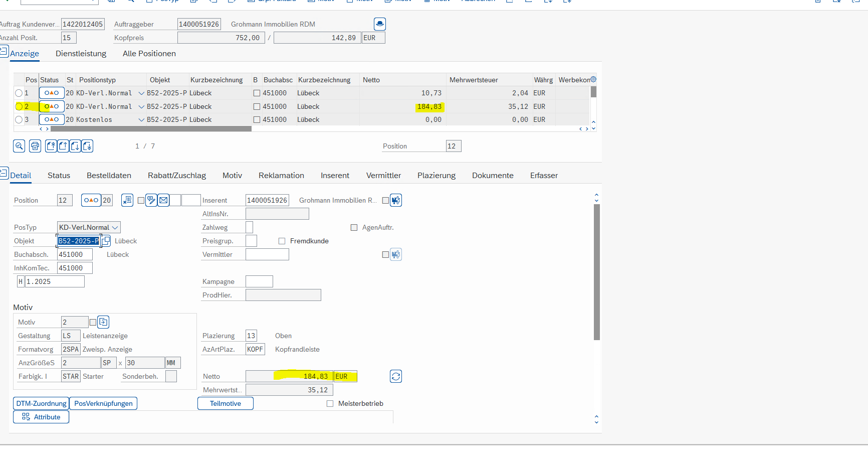Open tab overview icon beside Anzeige

4,51
